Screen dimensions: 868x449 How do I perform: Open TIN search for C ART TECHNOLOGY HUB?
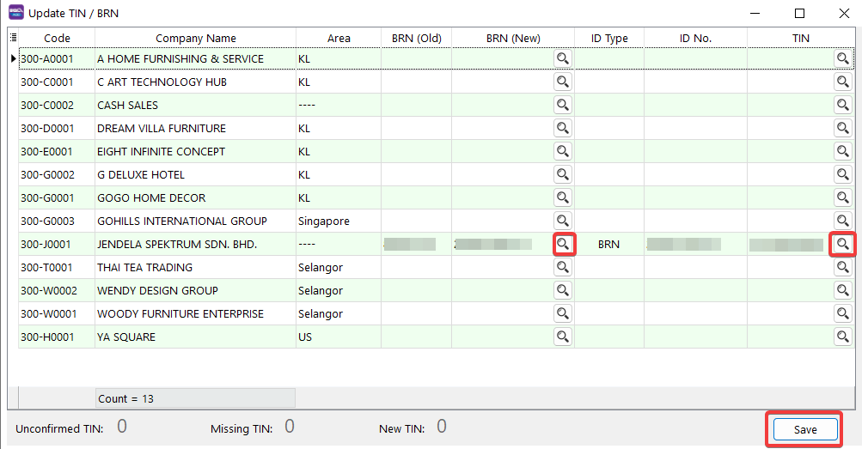click(843, 82)
